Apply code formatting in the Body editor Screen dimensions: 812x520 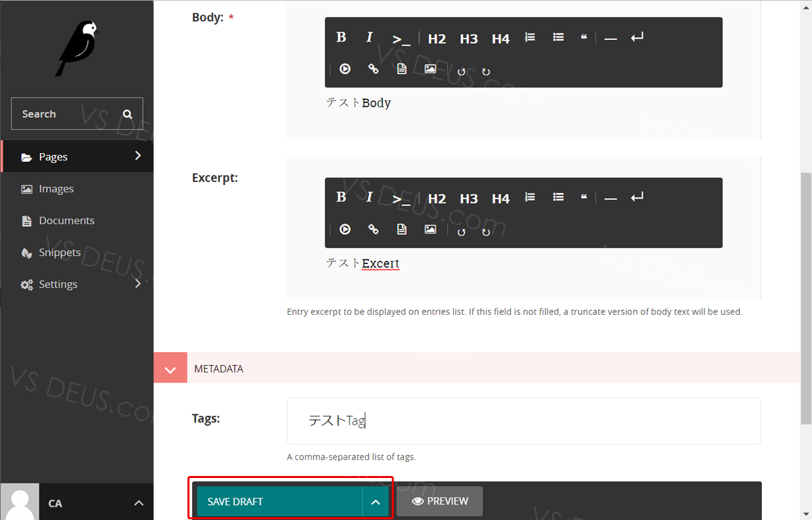coord(401,39)
